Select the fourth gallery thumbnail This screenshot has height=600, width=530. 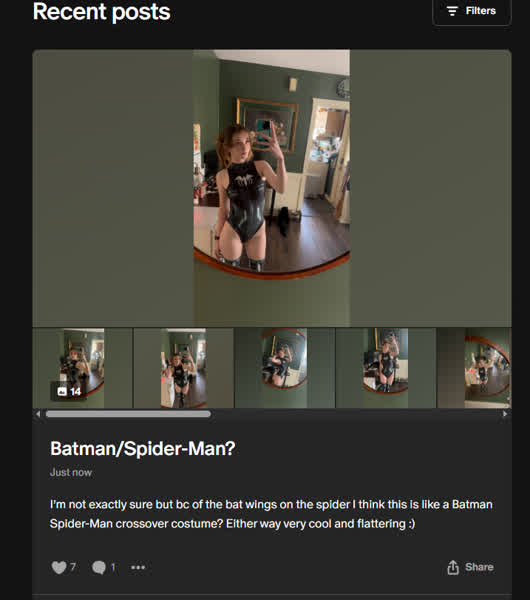pyautogui.click(x=386, y=368)
